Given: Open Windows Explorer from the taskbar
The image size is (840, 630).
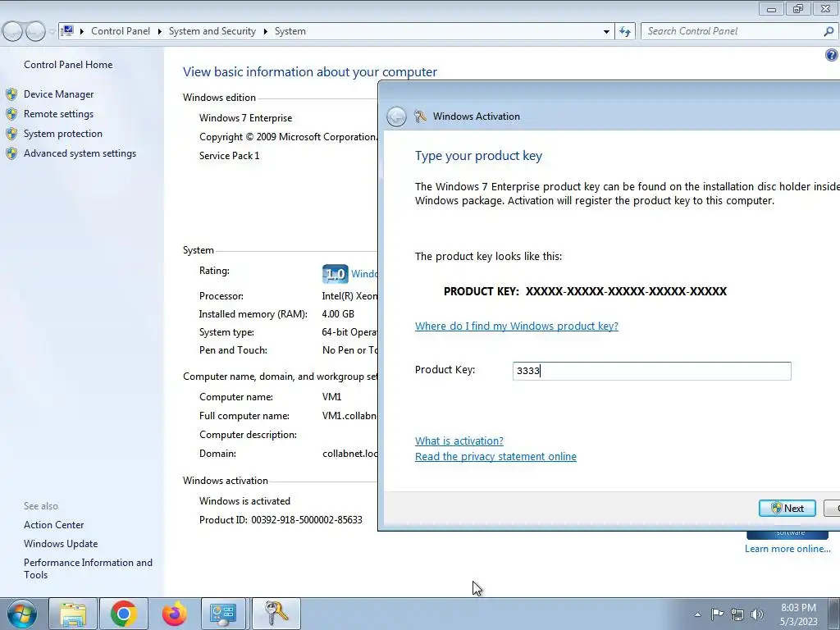Looking at the screenshot, I should pos(73,614).
